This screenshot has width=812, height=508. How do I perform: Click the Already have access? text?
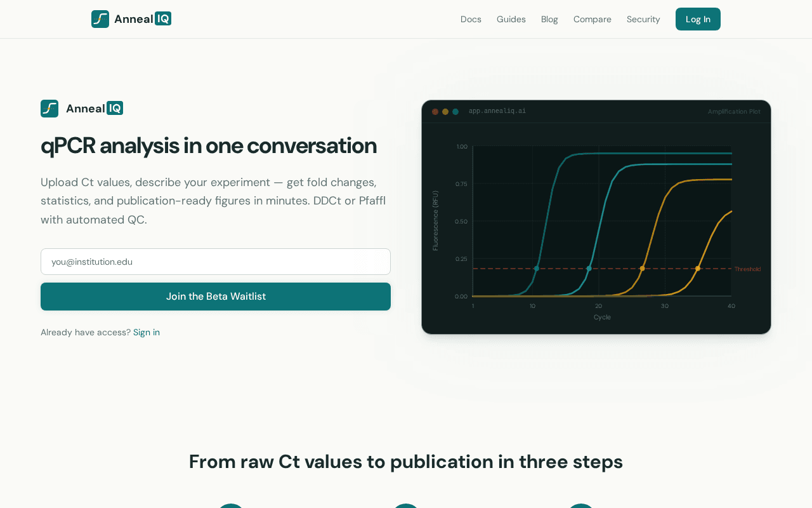pyautogui.click(x=86, y=332)
